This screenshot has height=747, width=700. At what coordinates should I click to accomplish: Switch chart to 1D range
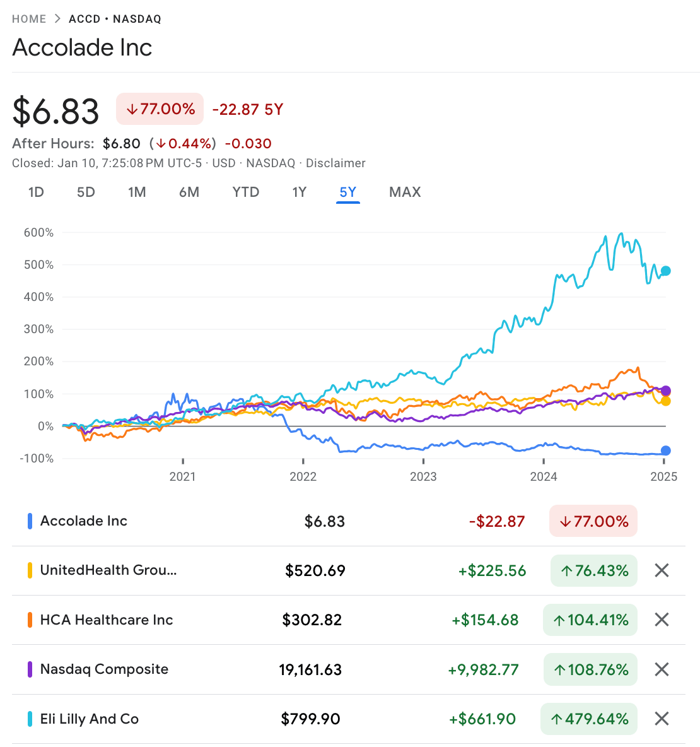click(36, 192)
